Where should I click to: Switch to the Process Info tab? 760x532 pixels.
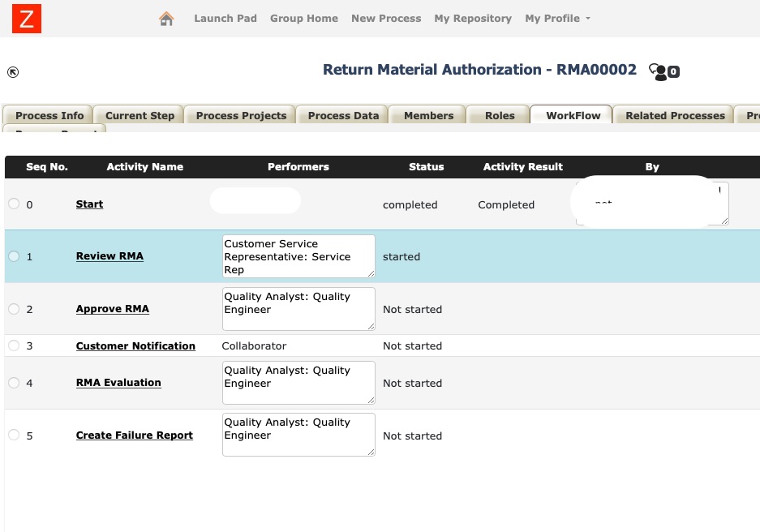[x=48, y=115]
